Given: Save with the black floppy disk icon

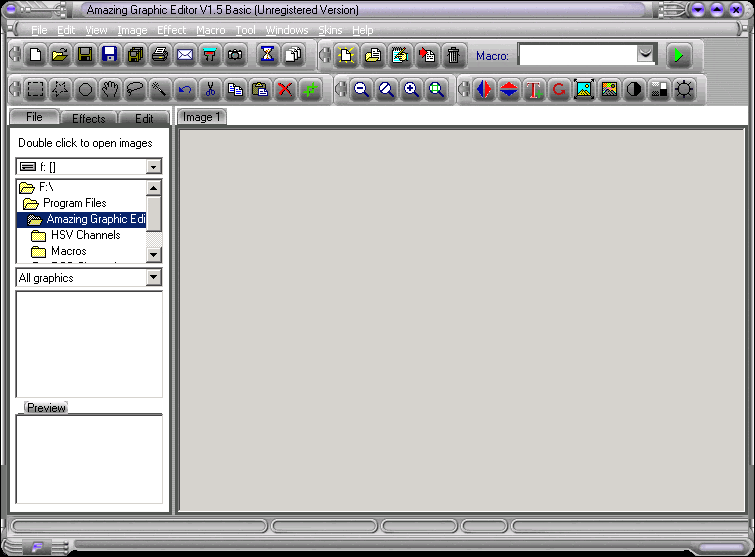Looking at the screenshot, I should tap(85, 55).
